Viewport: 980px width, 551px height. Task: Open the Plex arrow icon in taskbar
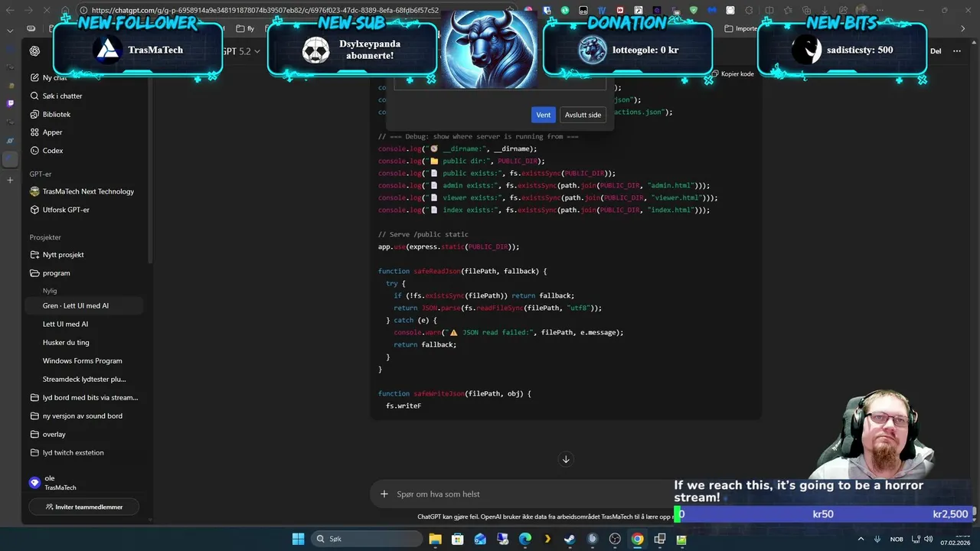click(547, 540)
